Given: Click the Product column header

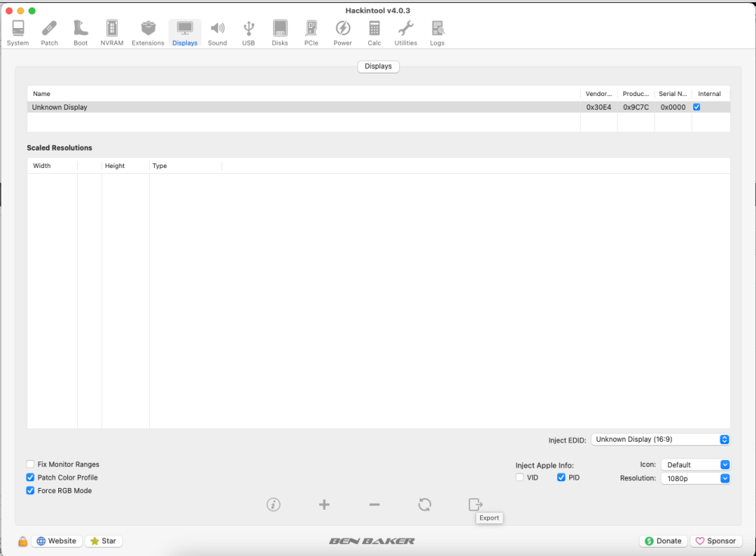Looking at the screenshot, I should (636, 94).
